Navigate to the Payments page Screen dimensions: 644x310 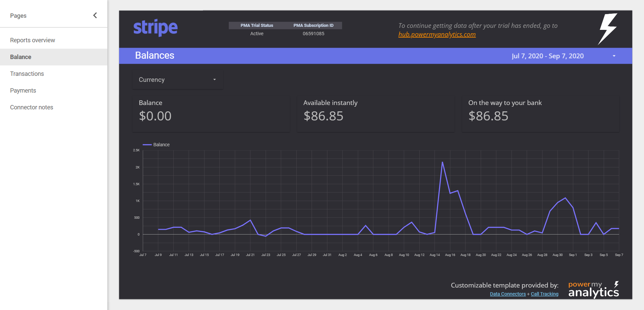coord(23,91)
